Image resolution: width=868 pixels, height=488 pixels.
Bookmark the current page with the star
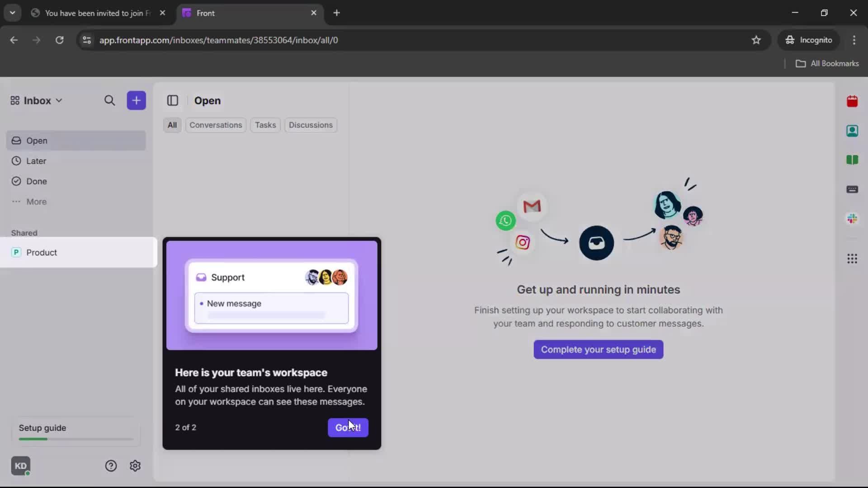(x=756, y=40)
